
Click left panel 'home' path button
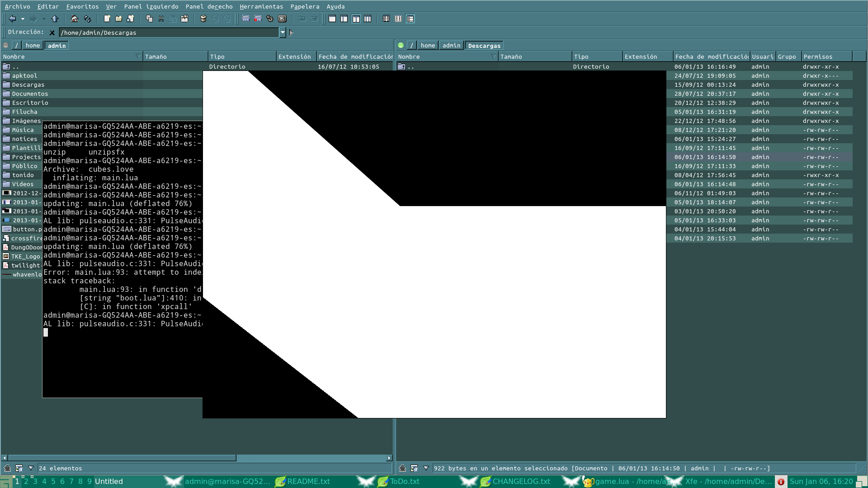(33, 45)
